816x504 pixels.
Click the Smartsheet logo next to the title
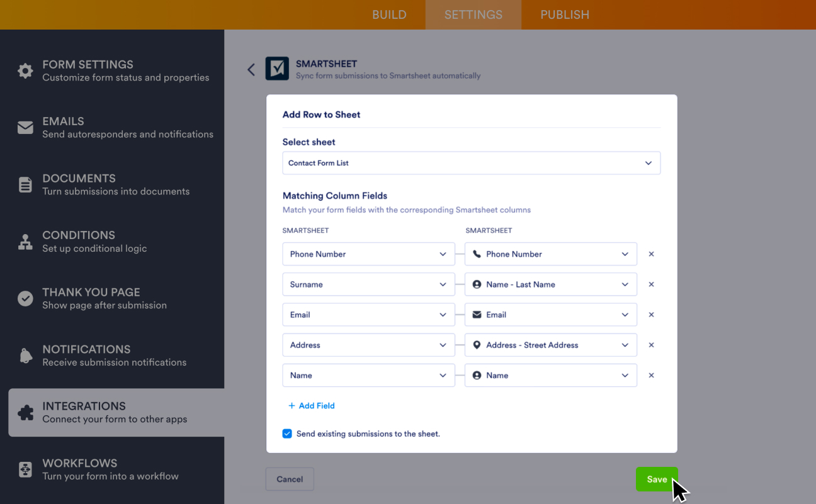[x=277, y=69]
